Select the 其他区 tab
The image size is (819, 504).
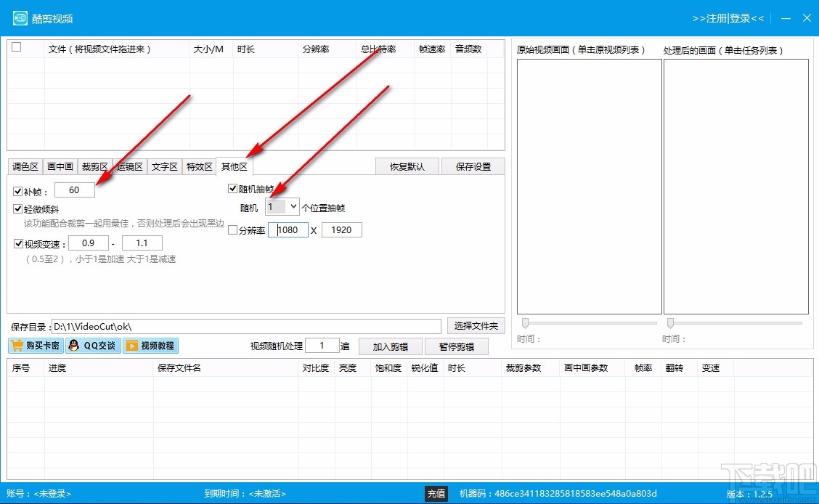[x=234, y=166]
